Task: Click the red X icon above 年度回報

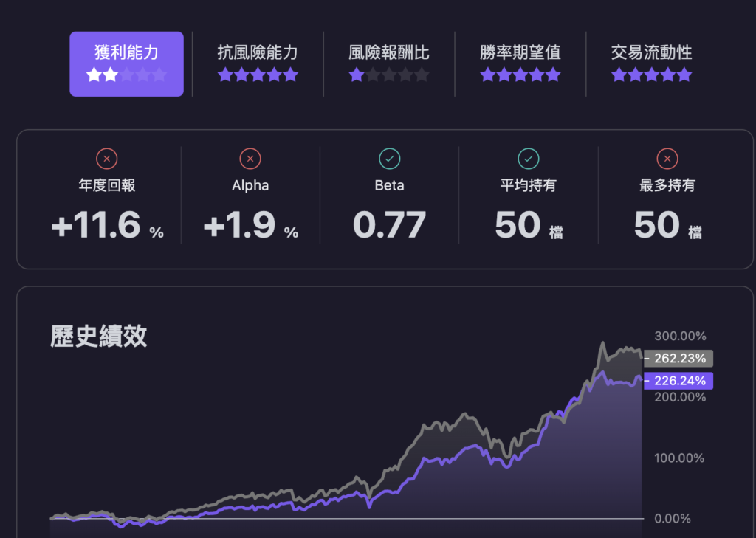Action: [106, 158]
